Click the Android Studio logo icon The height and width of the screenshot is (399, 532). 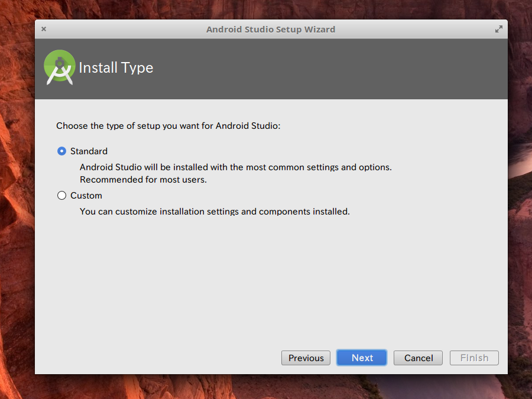pos(59,67)
